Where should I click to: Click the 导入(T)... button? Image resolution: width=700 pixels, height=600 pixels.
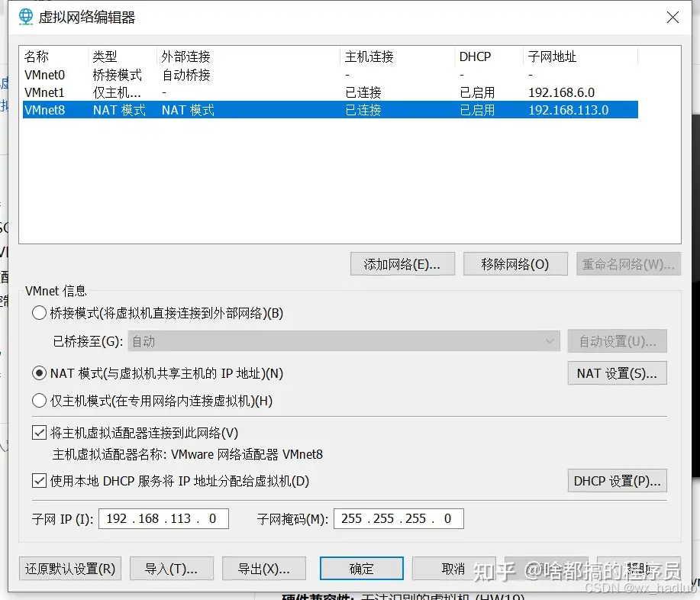coord(172,568)
